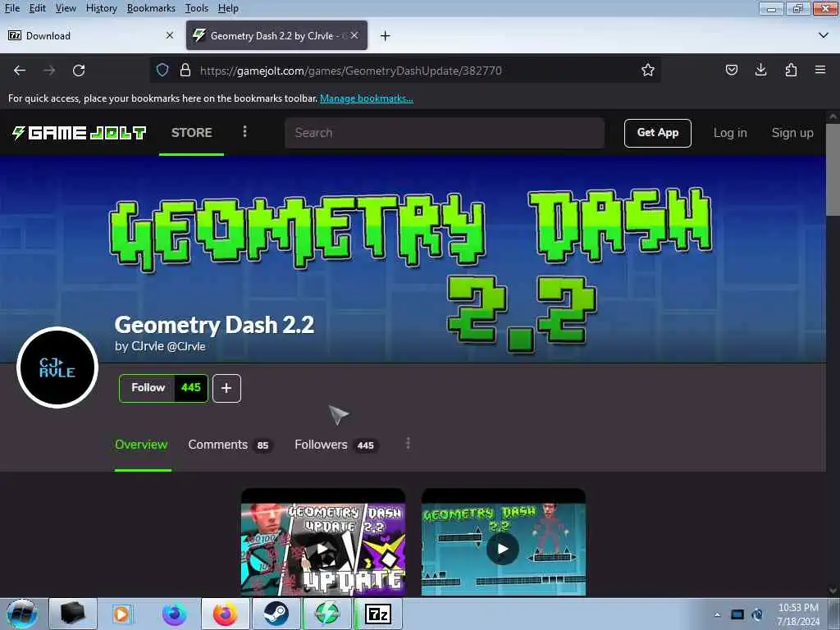Click the Sign up link
The width and height of the screenshot is (840, 630).
792,133
